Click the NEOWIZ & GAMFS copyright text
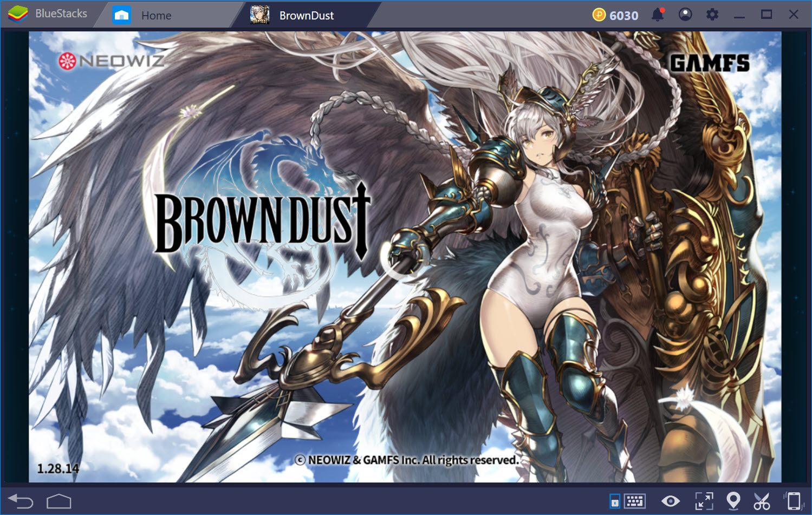The image size is (812, 515). (407, 460)
